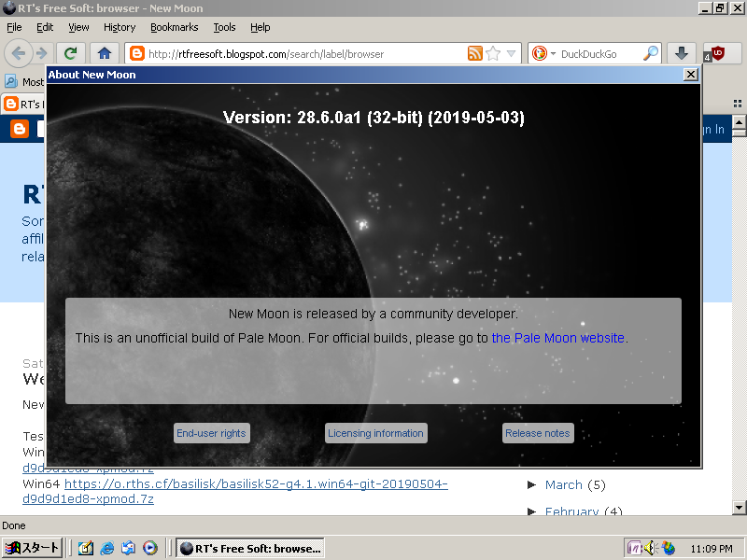Open the DuckDuckGo search engine selector
This screenshot has height=560, width=747.
pyautogui.click(x=543, y=53)
